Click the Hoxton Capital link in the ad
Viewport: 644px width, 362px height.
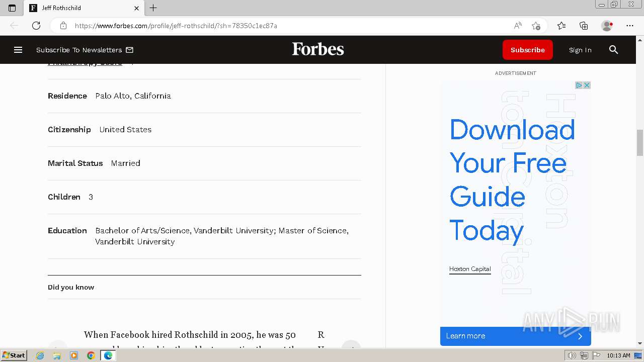coord(470,269)
